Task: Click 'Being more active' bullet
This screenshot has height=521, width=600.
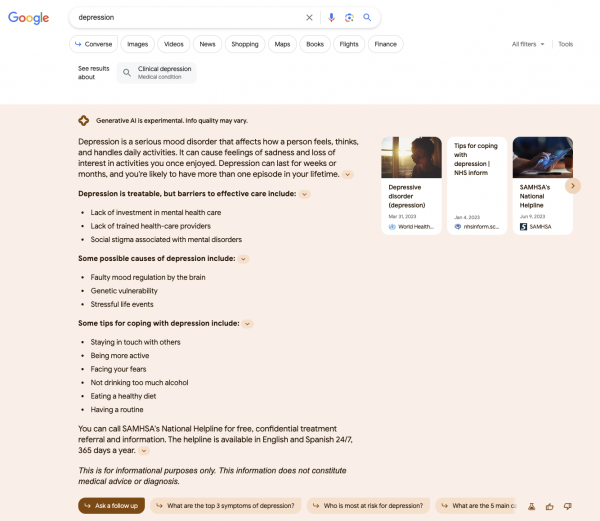Action: pyautogui.click(x=120, y=356)
